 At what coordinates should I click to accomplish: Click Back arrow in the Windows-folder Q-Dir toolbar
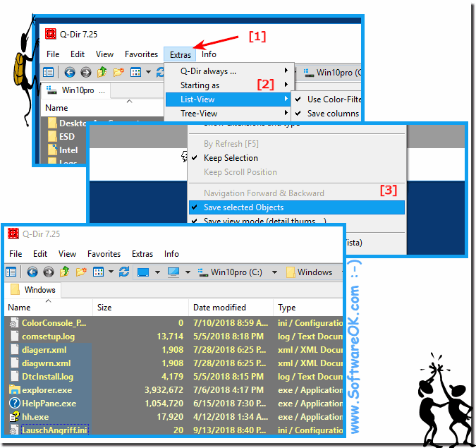click(32, 272)
